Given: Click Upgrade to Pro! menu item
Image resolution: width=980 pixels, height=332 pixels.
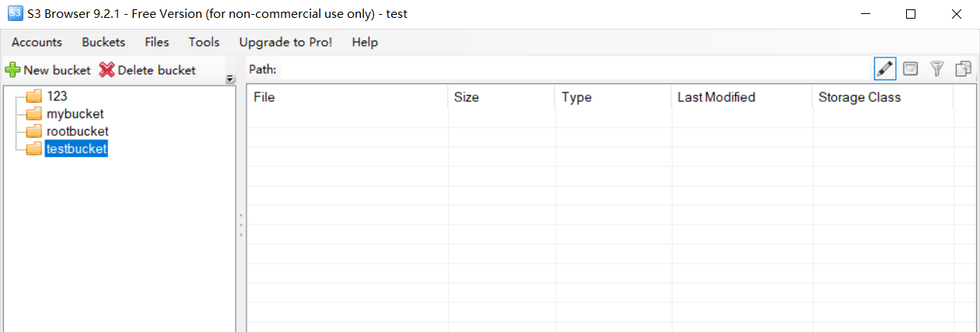Looking at the screenshot, I should coord(285,42).
